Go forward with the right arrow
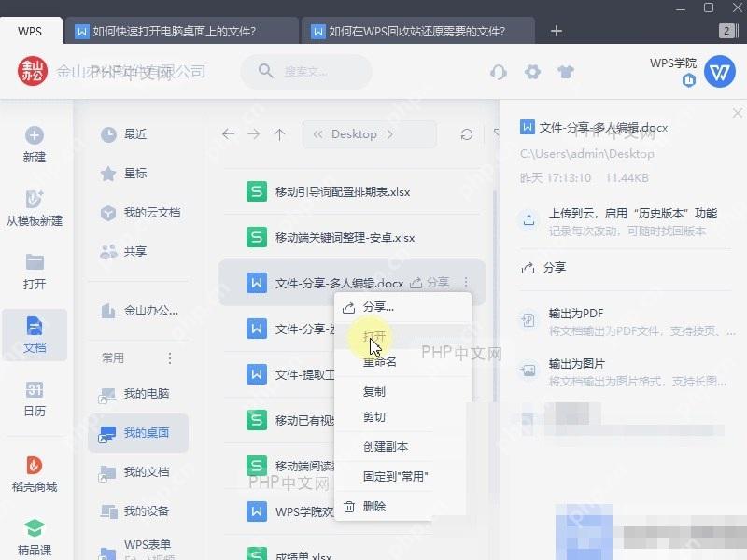The width and height of the screenshot is (747, 560). (x=254, y=134)
